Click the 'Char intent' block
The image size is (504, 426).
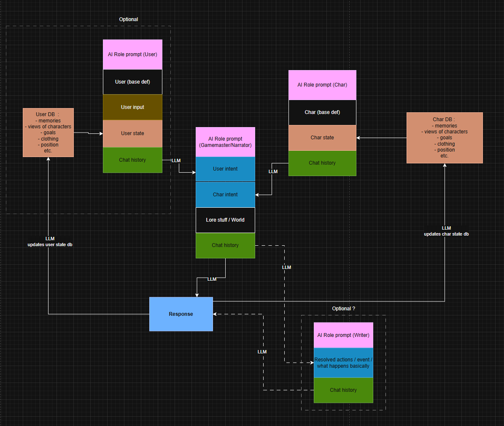(225, 195)
